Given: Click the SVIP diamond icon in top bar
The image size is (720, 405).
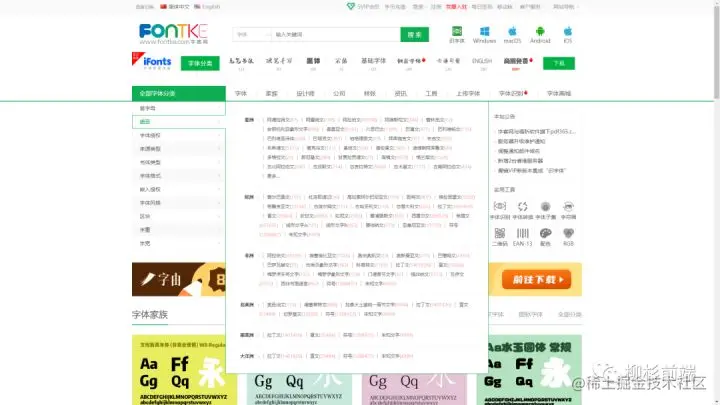Looking at the screenshot, I should point(350,6).
